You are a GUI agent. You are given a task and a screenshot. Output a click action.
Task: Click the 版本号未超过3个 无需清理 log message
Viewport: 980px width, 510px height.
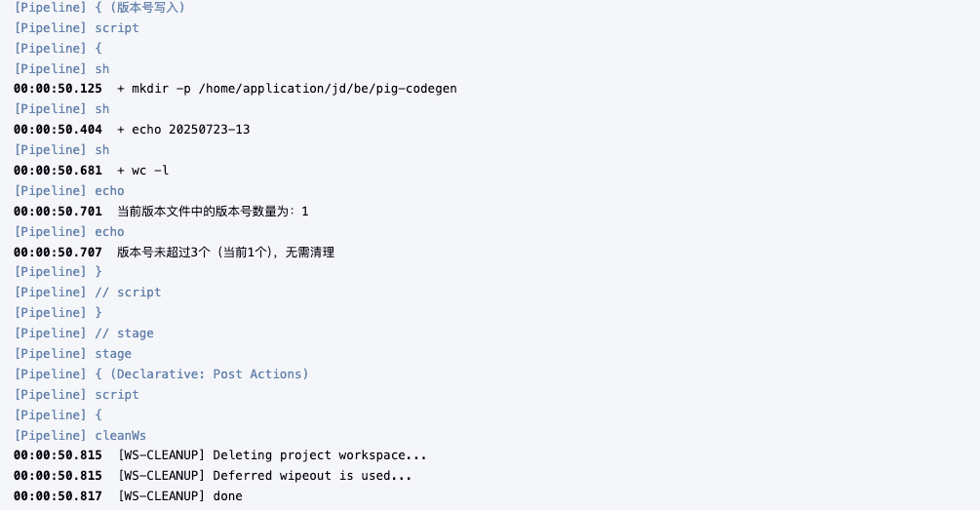[225, 253]
